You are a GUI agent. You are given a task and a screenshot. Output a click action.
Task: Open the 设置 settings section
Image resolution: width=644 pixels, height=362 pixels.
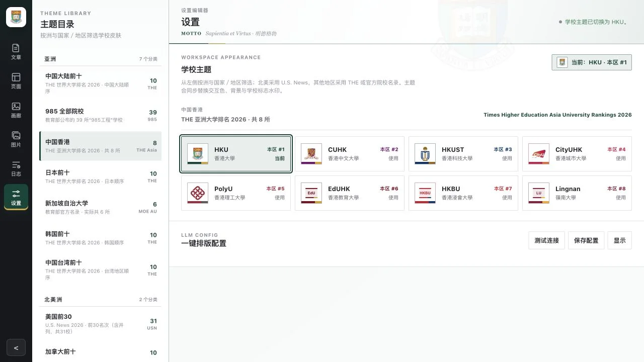pyautogui.click(x=16, y=198)
